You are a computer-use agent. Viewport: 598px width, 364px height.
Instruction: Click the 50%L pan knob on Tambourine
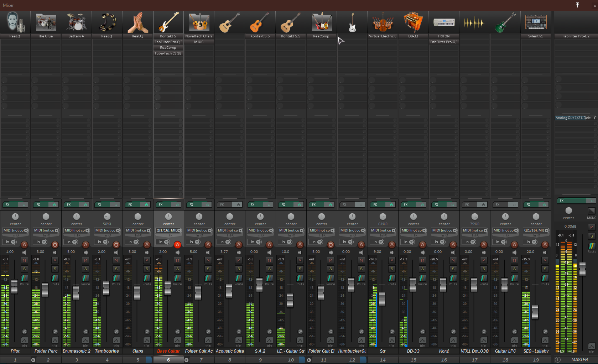tap(107, 217)
